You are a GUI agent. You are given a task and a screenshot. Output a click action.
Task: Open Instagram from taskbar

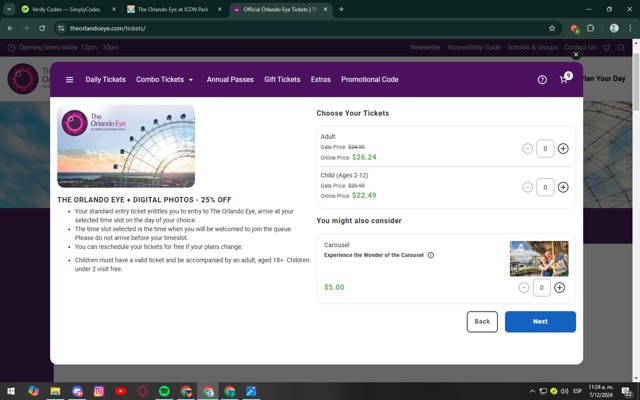[x=99, y=391]
